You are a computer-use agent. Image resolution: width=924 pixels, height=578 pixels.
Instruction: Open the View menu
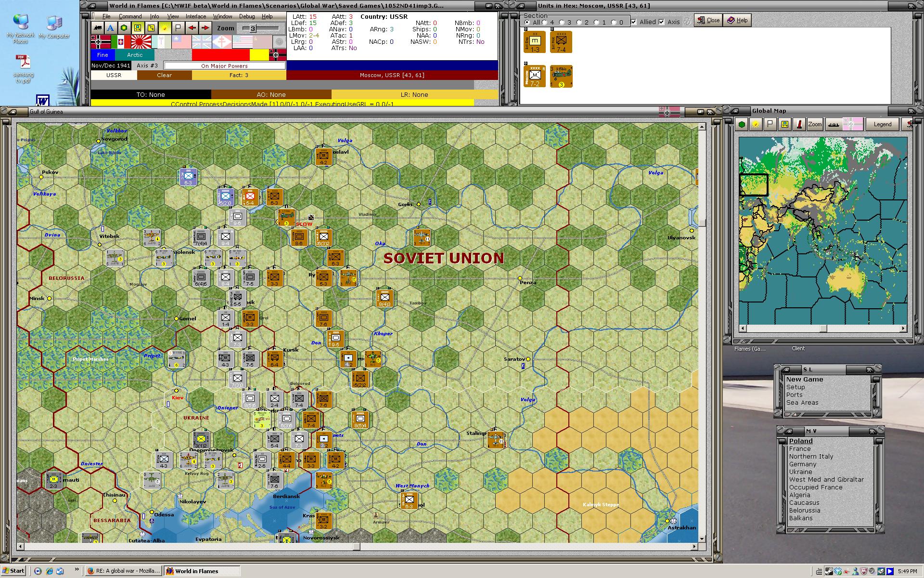click(173, 16)
